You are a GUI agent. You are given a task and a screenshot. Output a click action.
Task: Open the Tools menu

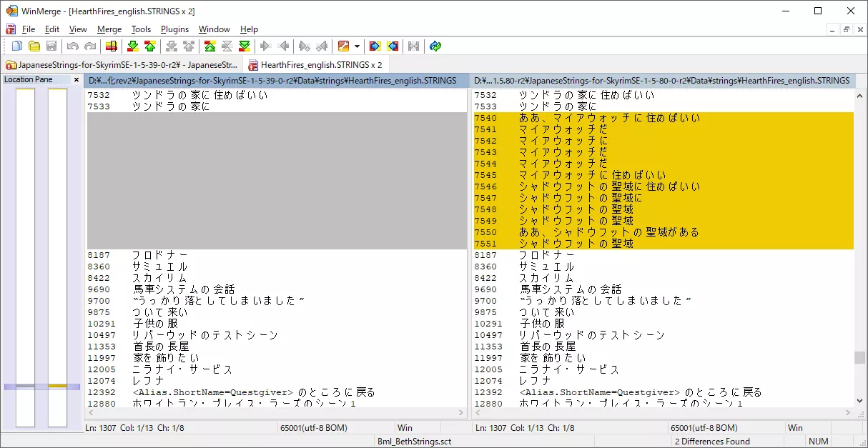tap(141, 29)
